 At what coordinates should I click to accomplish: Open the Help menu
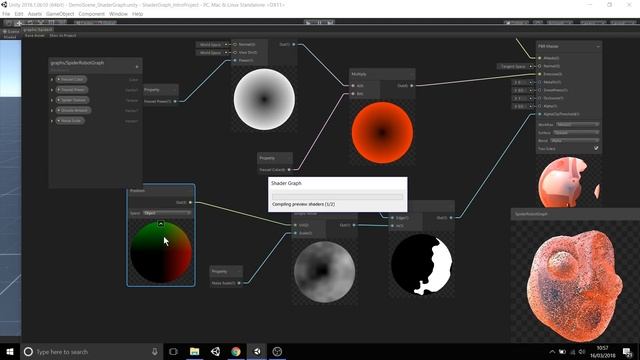coord(138,14)
